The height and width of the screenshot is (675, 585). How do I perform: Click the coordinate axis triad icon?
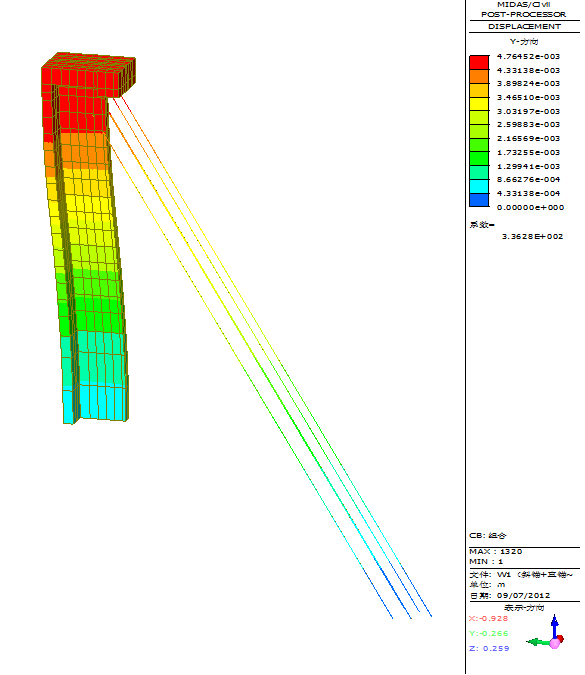[x=546, y=632]
